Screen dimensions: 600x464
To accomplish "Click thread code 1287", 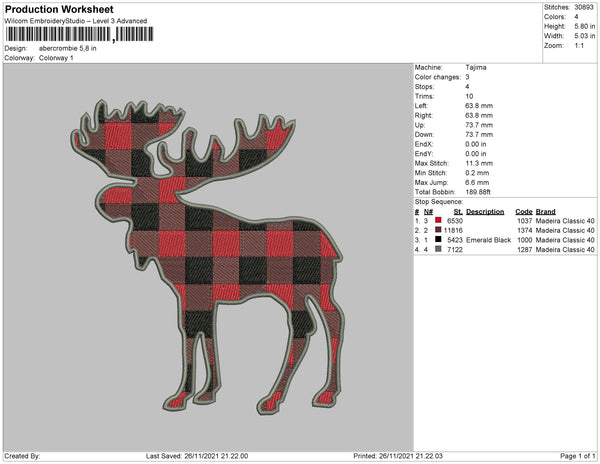I will pos(525,249).
